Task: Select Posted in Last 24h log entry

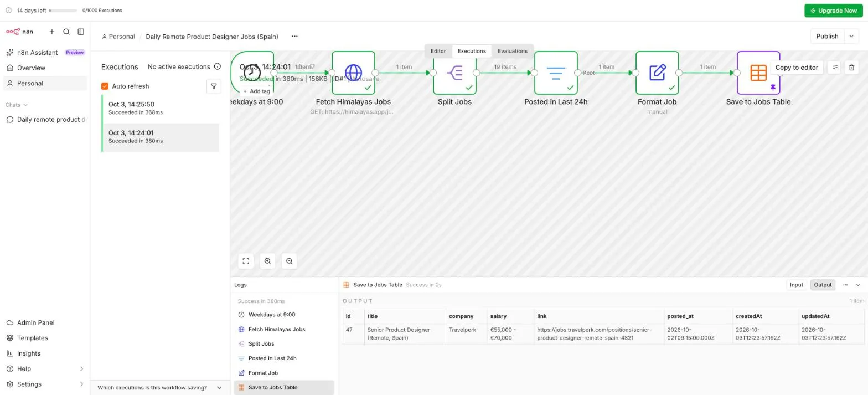Action: (284, 358)
